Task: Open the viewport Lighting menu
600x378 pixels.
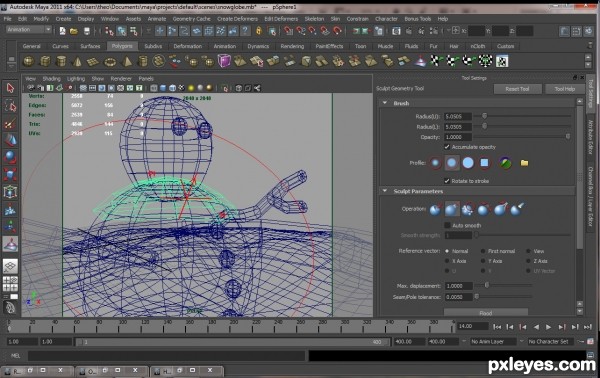Action: (x=76, y=79)
